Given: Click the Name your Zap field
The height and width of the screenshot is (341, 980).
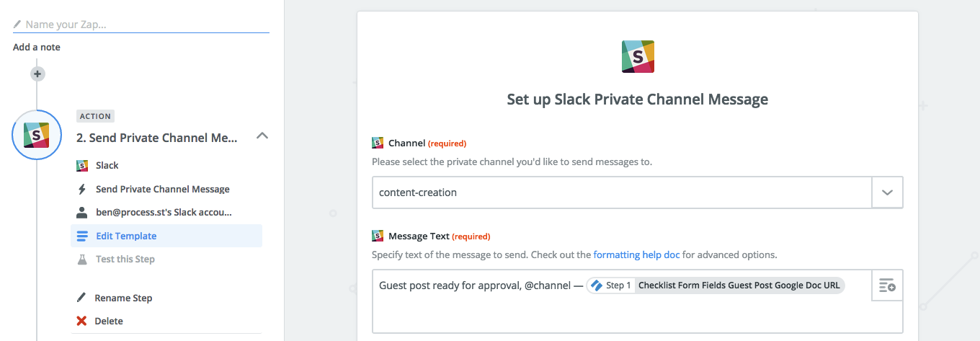Looking at the screenshot, I should point(141,24).
